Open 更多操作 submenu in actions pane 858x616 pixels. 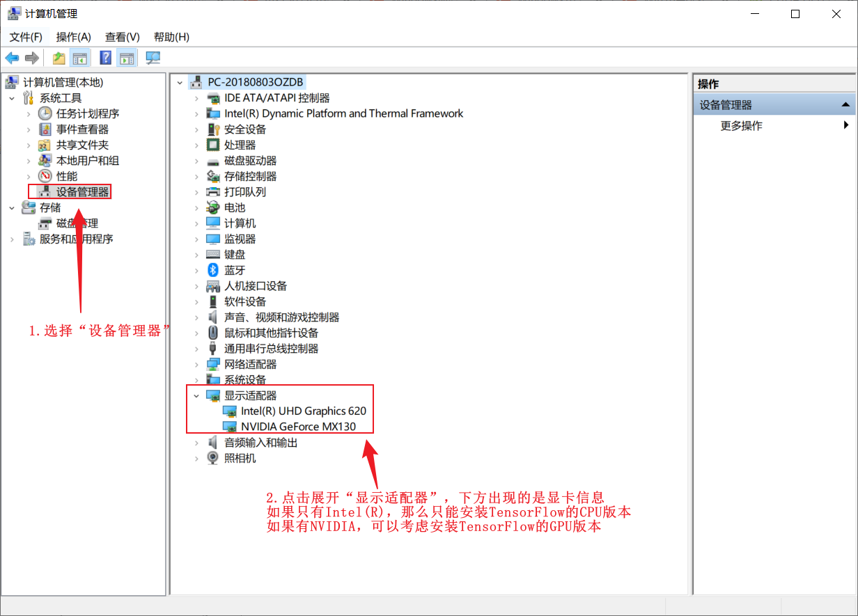[774, 126]
